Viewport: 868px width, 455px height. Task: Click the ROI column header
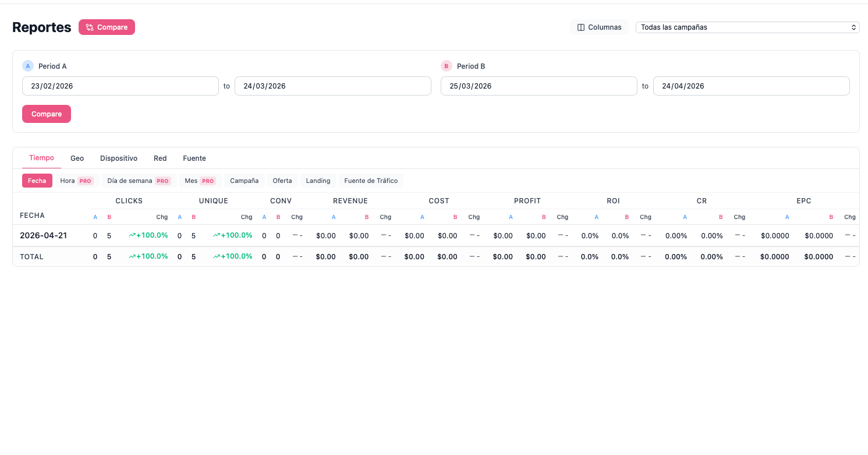pyautogui.click(x=613, y=201)
